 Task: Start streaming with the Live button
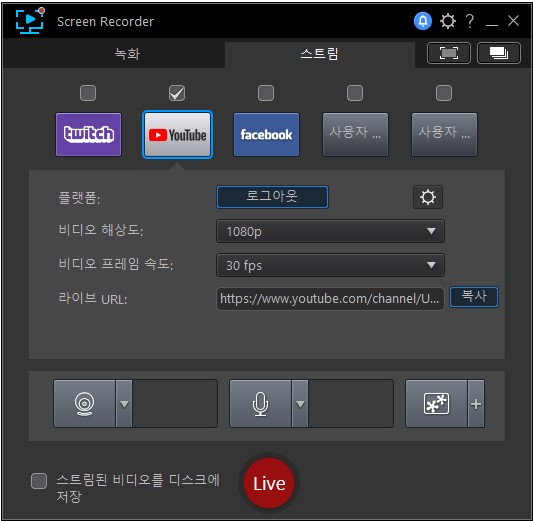tap(269, 483)
